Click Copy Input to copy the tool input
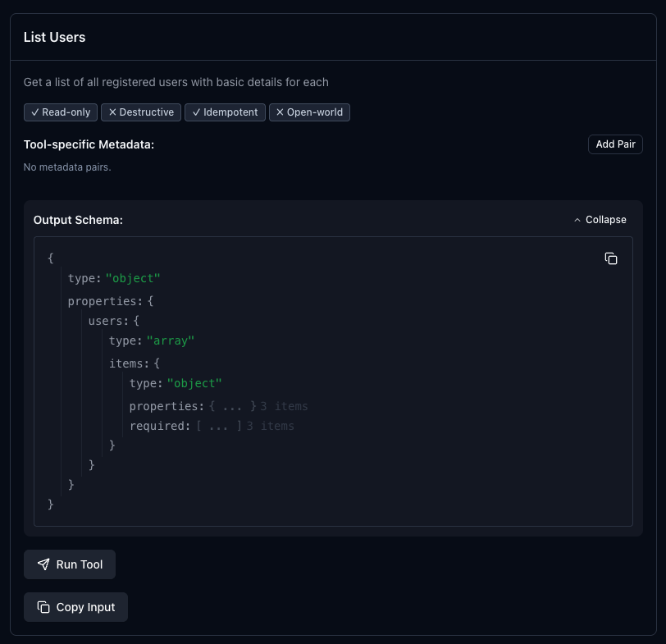 [x=75, y=607]
